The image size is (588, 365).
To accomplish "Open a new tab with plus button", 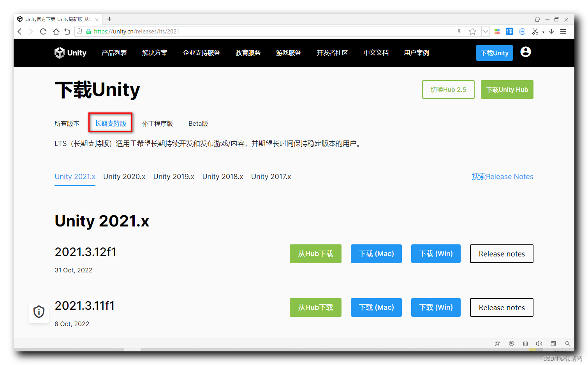I will click(x=109, y=19).
